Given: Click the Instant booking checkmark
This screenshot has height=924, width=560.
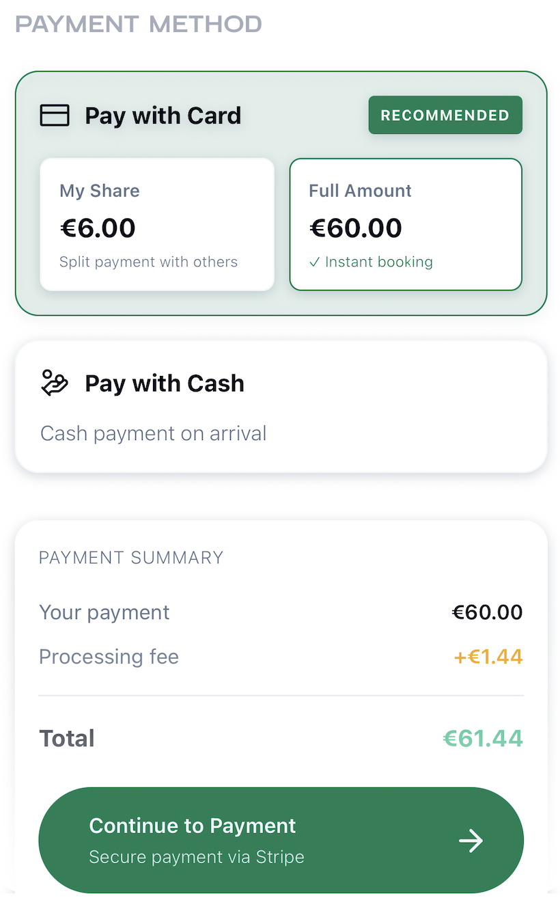Looking at the screenshot, I should (x=314, y=262).
